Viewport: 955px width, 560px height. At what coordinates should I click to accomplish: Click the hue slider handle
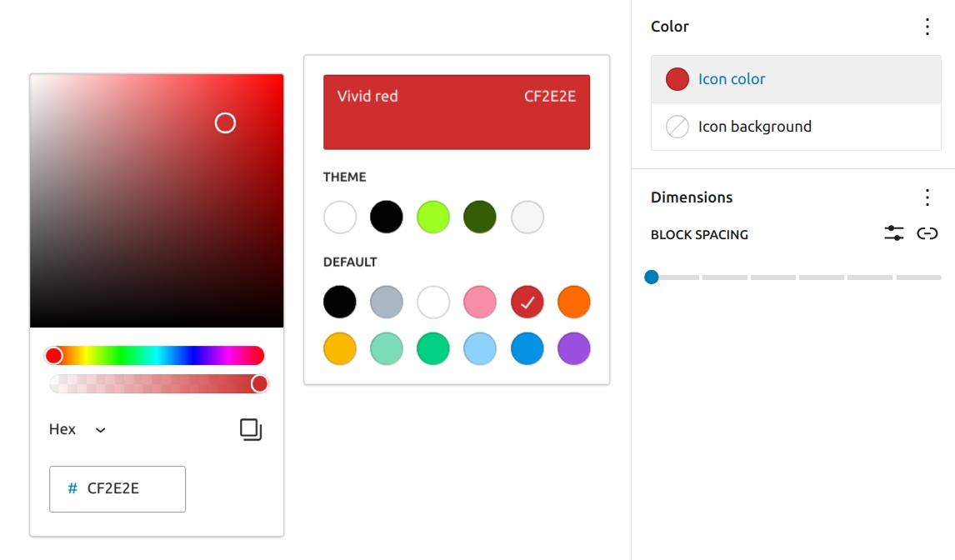[55, 355]
